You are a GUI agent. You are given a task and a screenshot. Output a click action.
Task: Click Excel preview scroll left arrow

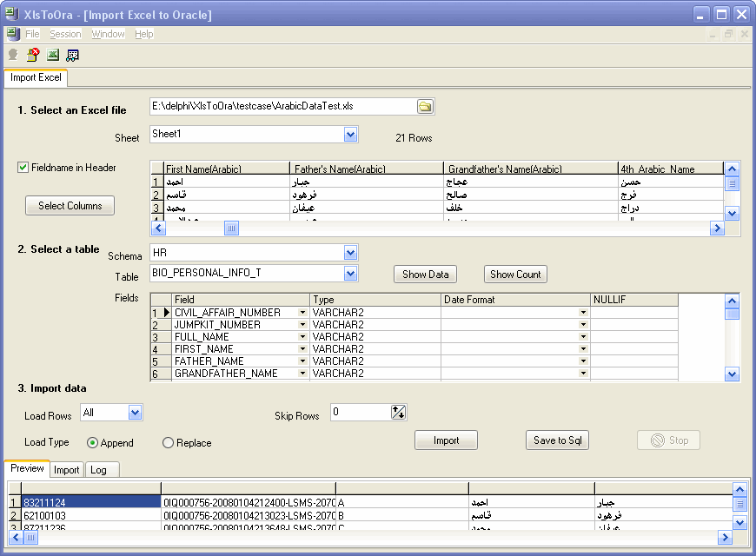(x=159, y=228)
